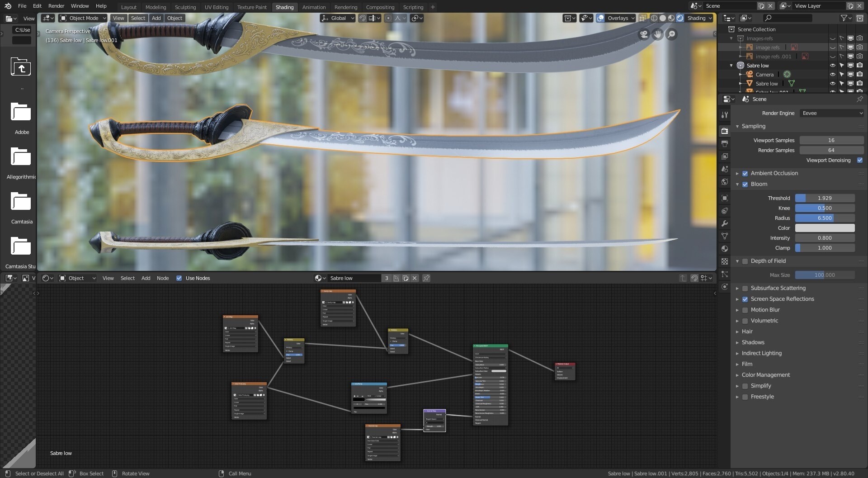Click the Sabre low material name field
This screenshot has height=478, width=868.
click(x=354, y=278)
